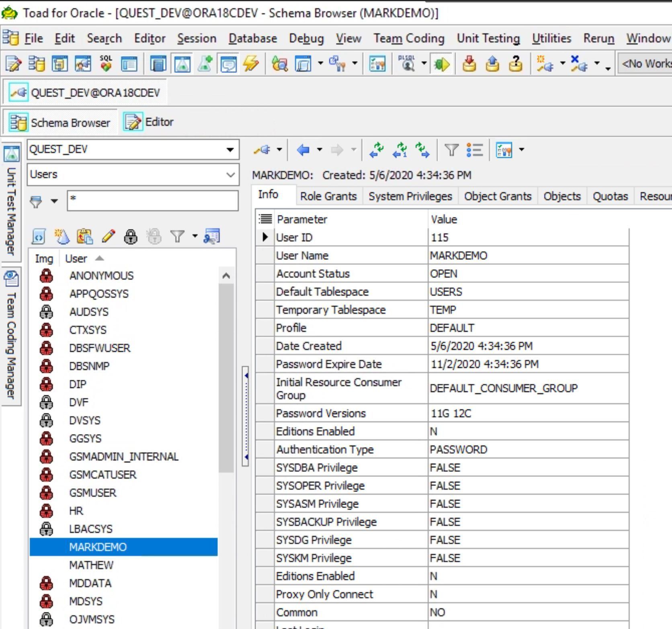
Task: Open the Team Coding Manager side panel
Action: [x=12, y=337]
